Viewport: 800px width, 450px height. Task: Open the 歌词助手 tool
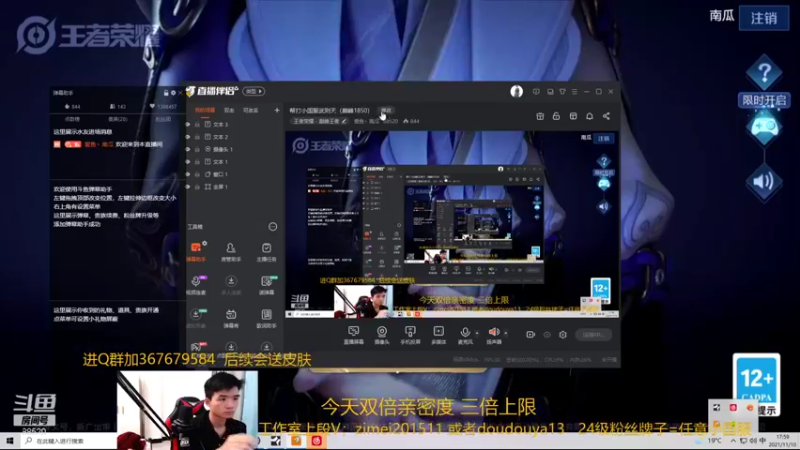tap(266, 318)
